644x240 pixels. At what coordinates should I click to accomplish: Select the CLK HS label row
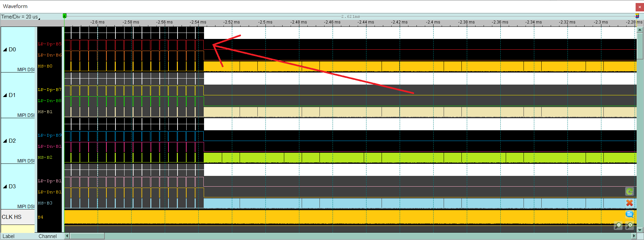coord(18,217)
